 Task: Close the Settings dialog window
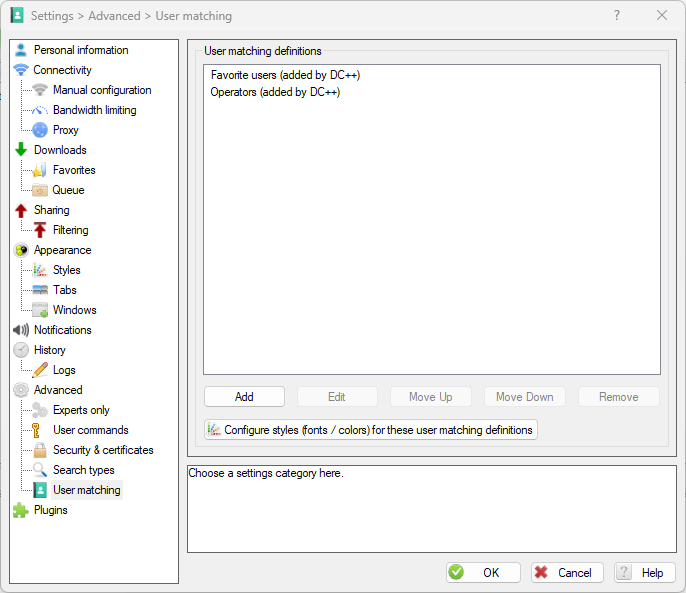click(662, 15)
